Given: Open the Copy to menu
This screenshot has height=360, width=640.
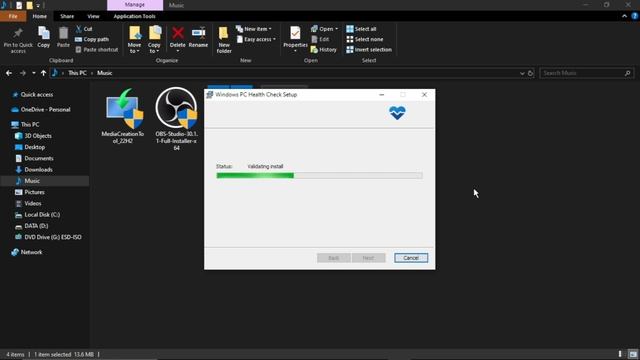Looking at the screenshot, I should pos(154,40).
